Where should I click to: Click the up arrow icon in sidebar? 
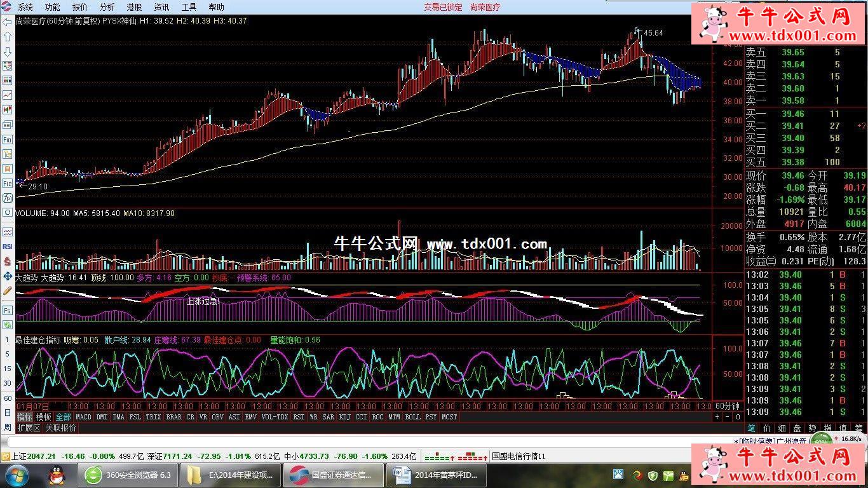pos(8,37)
